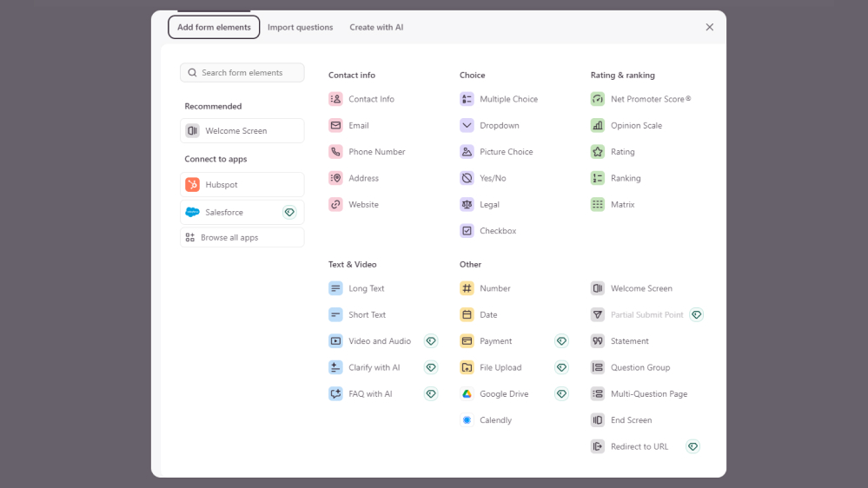The image size is (868, 488).
Task: Add the Calendly element
Action: [x=495, y=420]
